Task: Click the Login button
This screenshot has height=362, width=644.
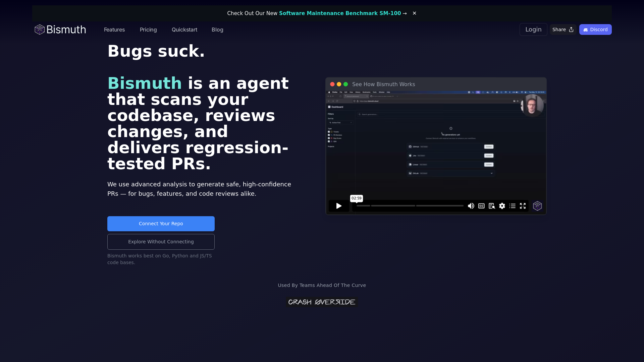Action: click(x=533, y=29)
